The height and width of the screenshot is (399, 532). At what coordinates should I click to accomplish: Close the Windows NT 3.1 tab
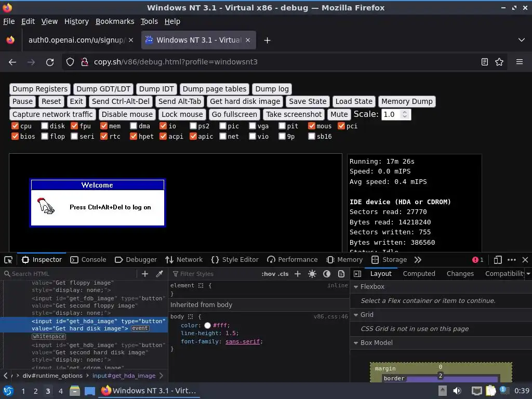click(x=248, y=40)
